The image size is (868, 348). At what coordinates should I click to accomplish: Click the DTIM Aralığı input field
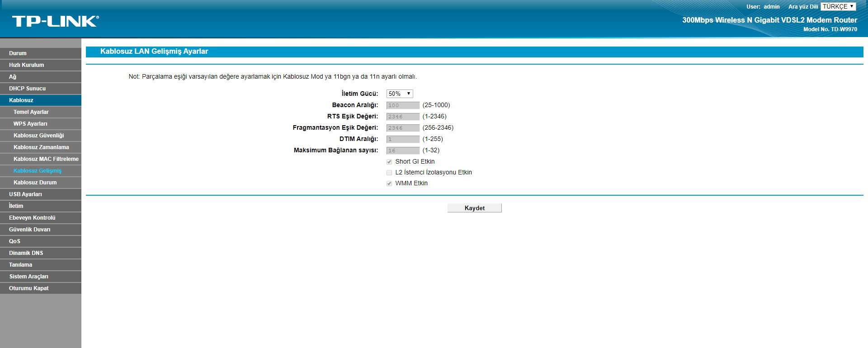(403, 139)
